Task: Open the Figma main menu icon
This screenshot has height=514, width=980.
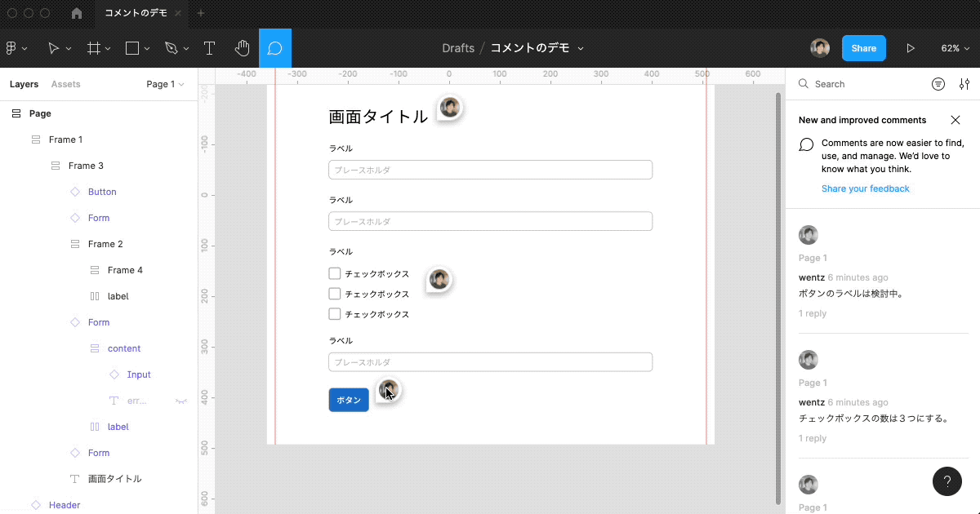Action: tap(12, 48)
